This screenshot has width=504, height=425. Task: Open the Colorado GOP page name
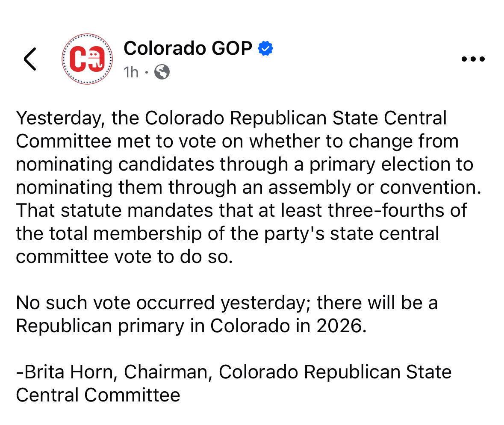click(188, 48)
